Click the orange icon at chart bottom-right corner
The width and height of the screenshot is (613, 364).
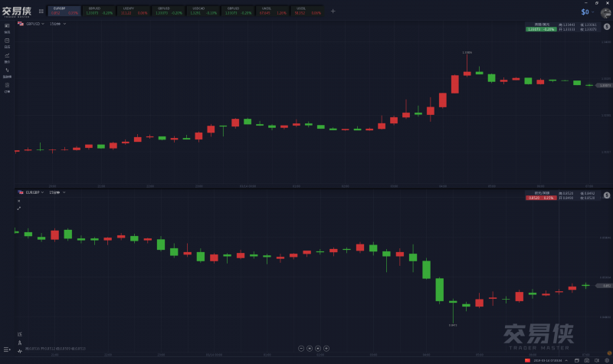[x=608, y=353]
